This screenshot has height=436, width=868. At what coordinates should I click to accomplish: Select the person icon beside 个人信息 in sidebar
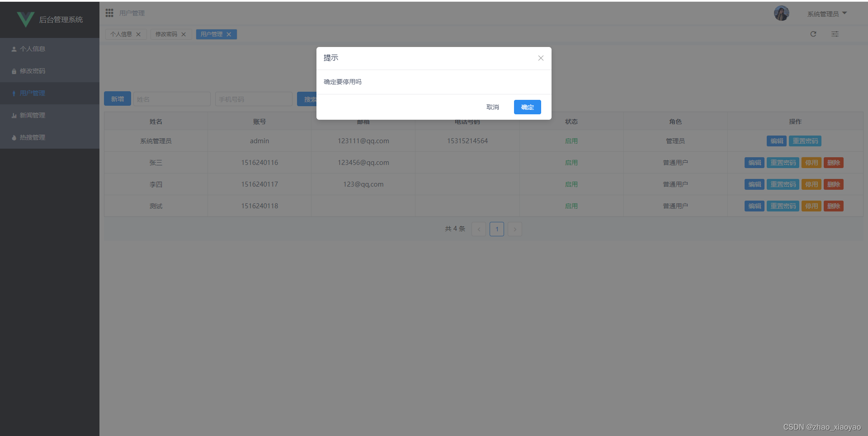coord(14,48)
